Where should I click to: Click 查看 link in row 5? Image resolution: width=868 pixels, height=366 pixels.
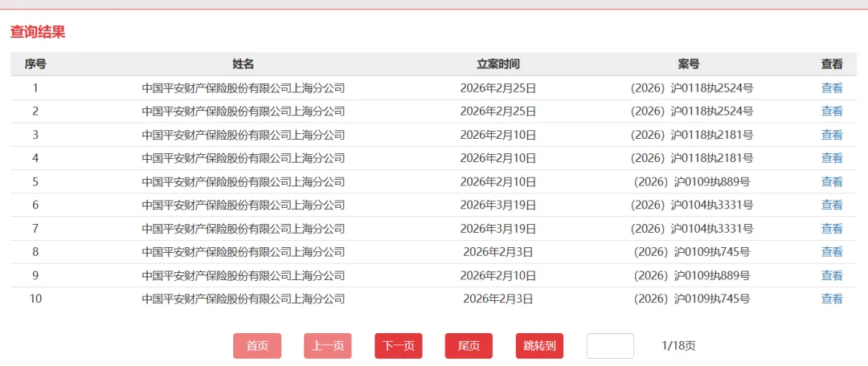coord(832,181)
